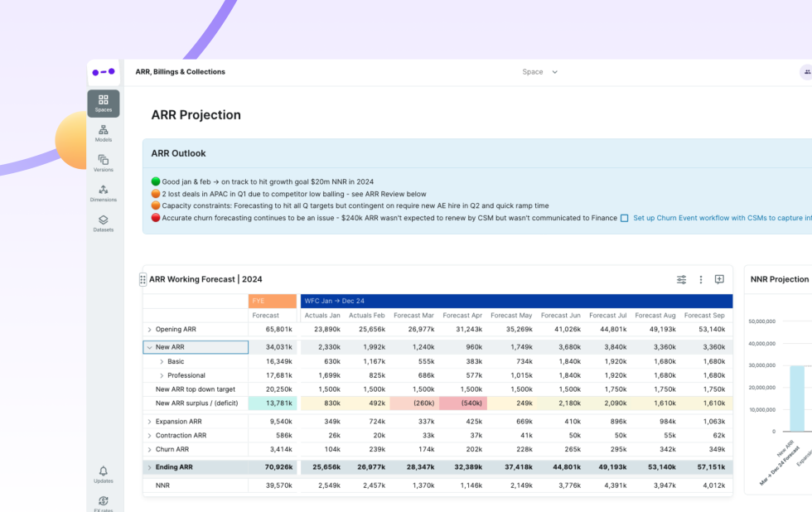This screenshot has width=812, height=512.
Task: Expand the Opening ARR row
Action: (x=150, y=330)
